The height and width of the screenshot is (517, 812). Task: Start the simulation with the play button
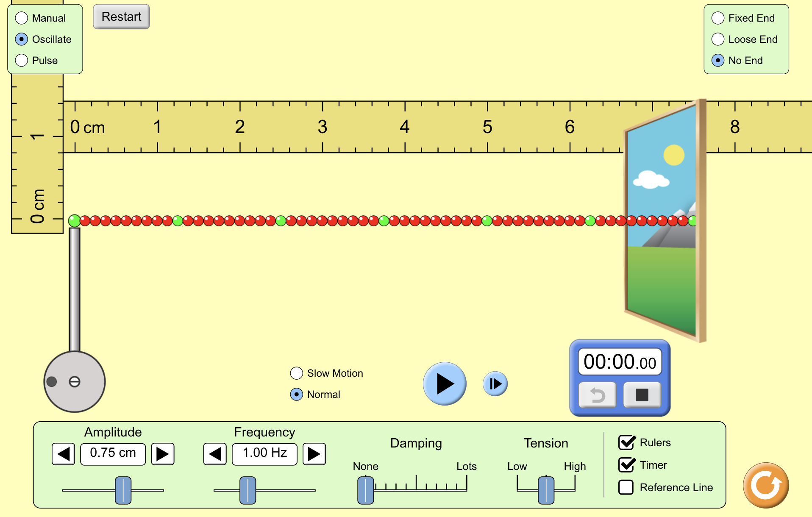pyautogui.click(x=445, y=384)
